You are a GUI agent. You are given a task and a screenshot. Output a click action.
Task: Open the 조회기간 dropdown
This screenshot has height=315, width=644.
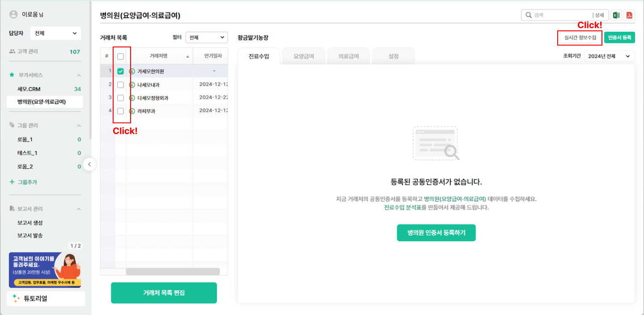(x=609, y=56)
